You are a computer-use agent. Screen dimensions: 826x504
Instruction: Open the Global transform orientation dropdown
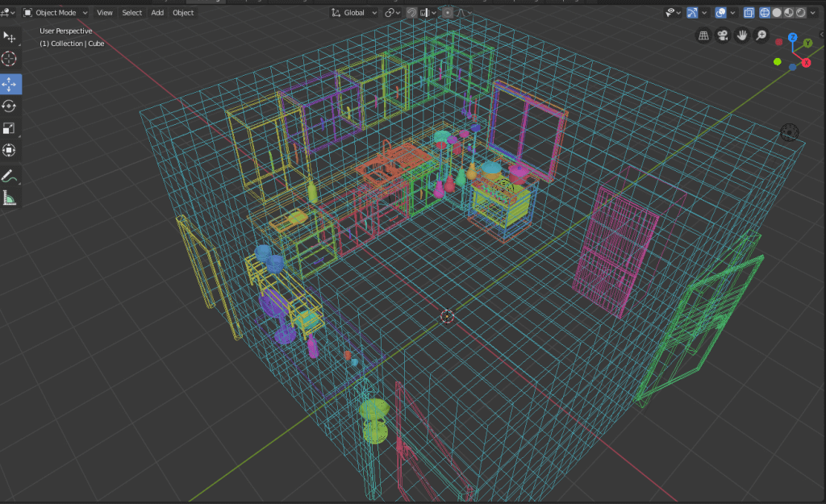pos(355,13)
